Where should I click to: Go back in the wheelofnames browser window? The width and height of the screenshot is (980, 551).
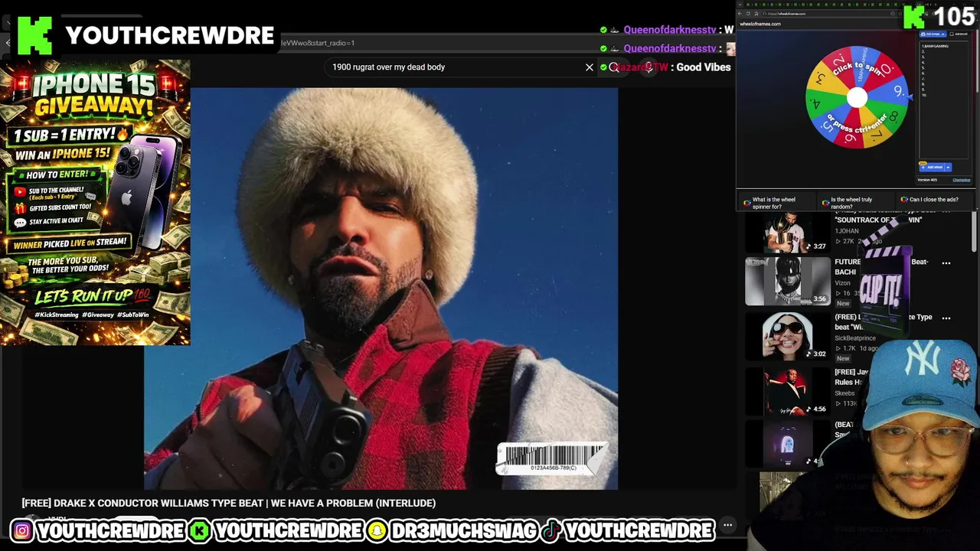click(x=740, y=13)
